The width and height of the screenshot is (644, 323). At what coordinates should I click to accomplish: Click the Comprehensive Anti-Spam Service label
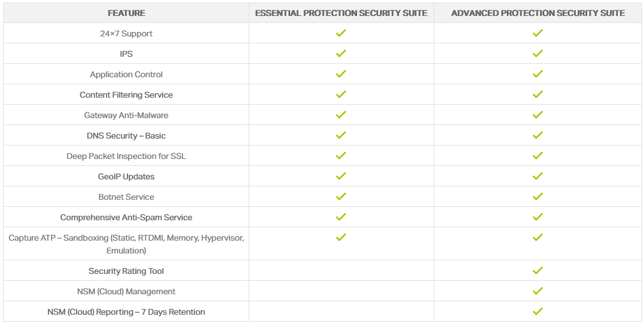(x=126, y=218)
